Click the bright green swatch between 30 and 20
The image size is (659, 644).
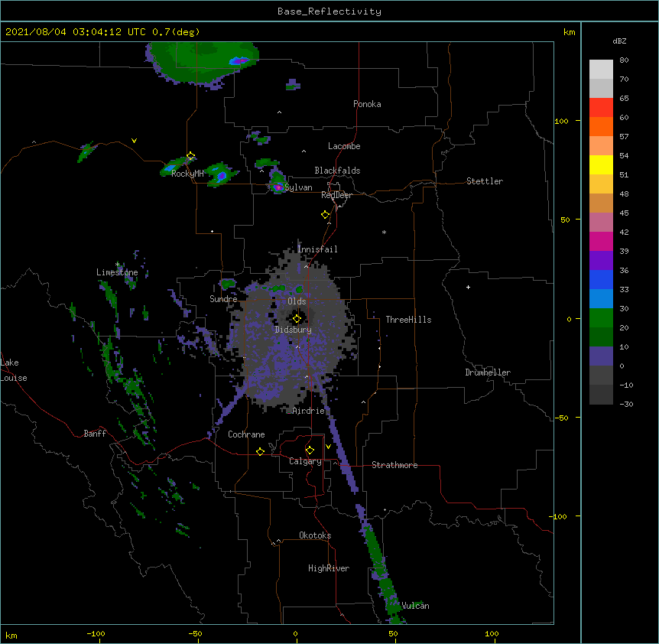point(601,318)
